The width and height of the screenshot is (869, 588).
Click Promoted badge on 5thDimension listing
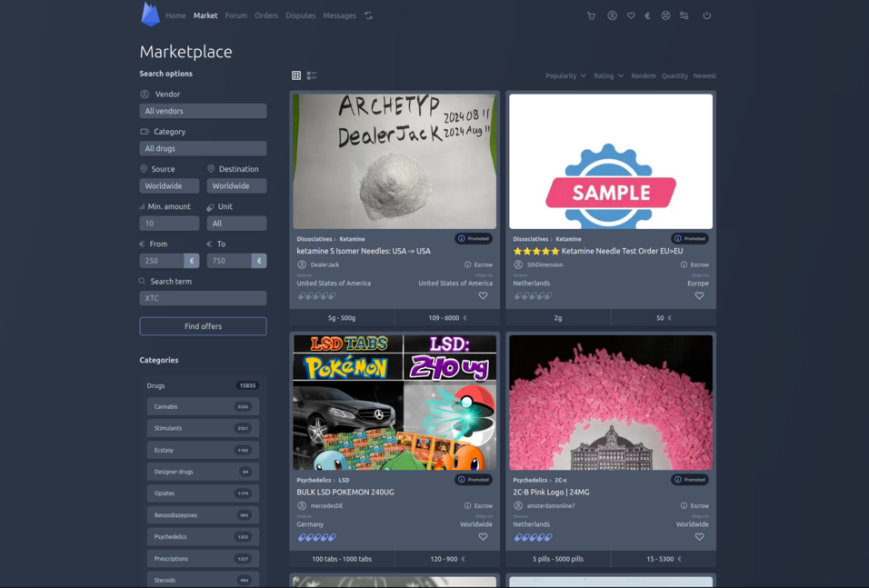coord(690,239)
